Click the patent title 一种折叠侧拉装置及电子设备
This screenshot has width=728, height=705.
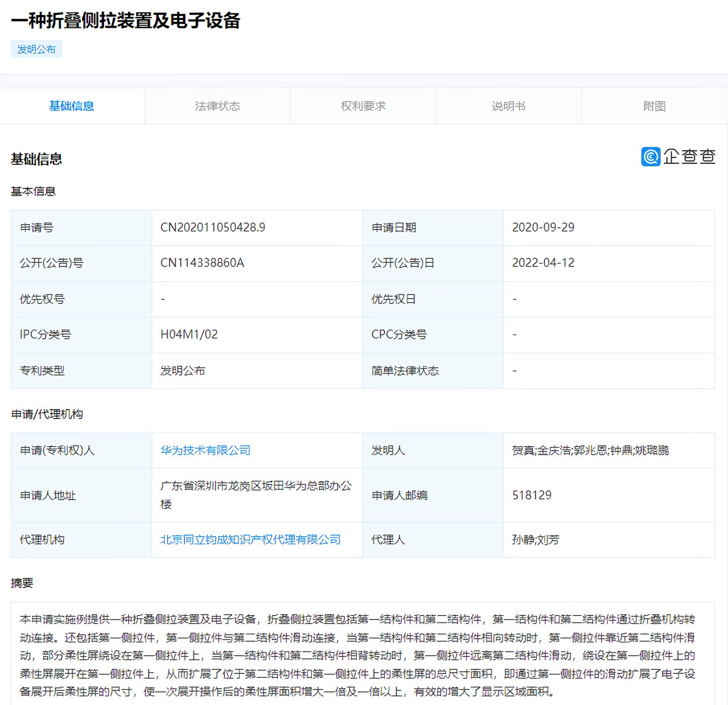(x=127, y=21)
